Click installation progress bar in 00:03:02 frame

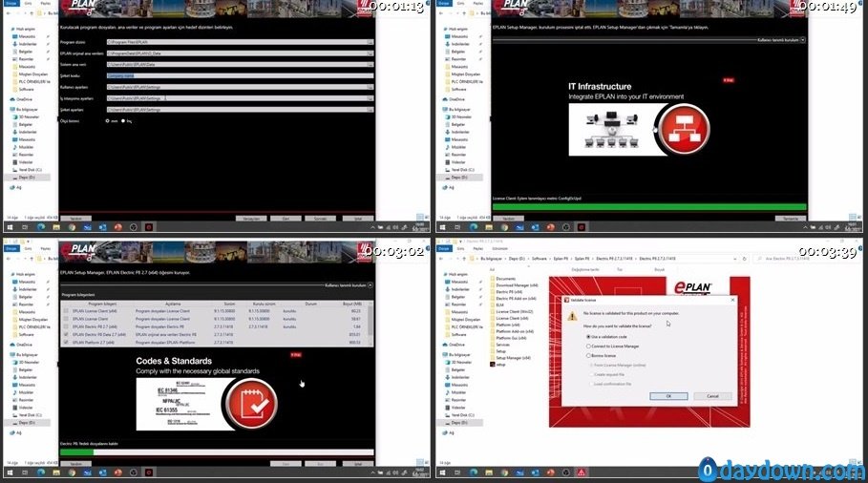click(217, 452)
